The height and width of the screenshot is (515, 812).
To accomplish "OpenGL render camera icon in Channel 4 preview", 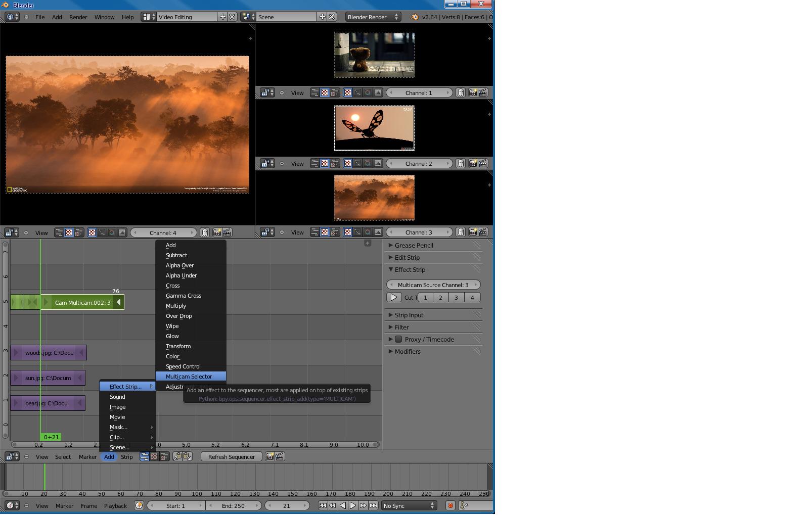I will pos(217,232).
